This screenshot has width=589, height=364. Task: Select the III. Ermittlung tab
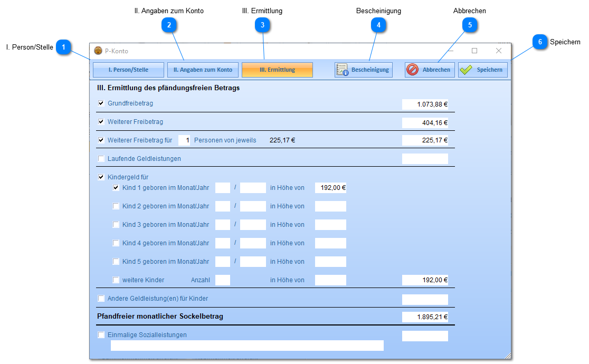pos(277,70)
